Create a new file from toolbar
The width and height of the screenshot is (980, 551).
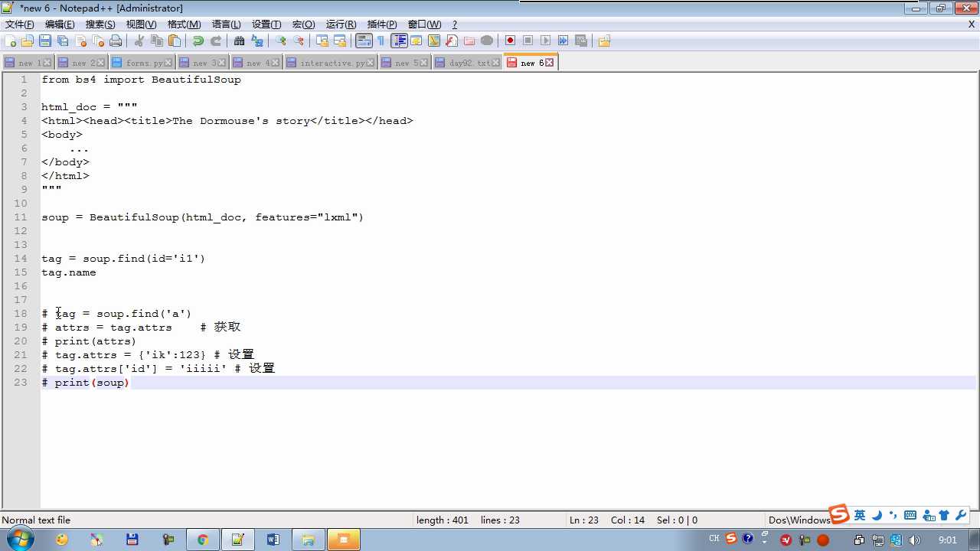[x=11, y=41]
